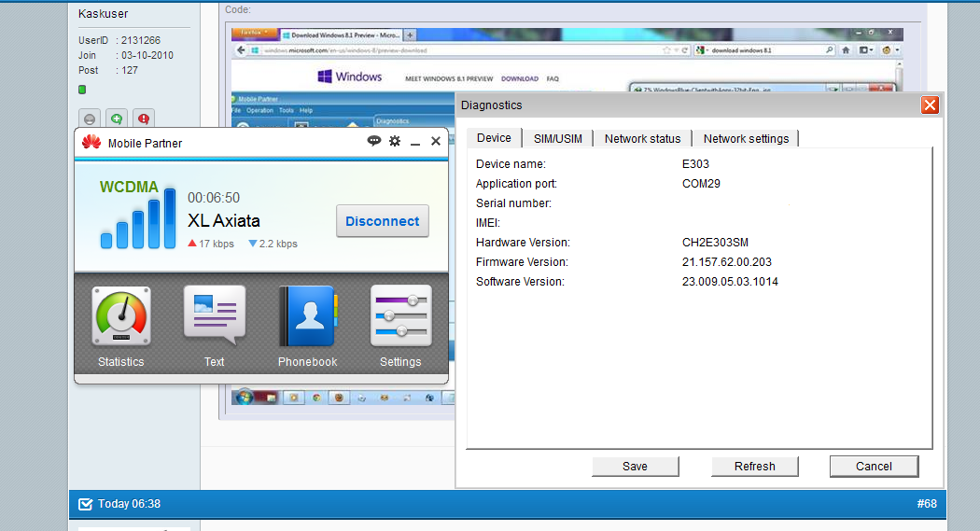The height and width of the screenshot is (531, 980).
Task: Click the XL Axiata operator name
Action: (x=224, y=220)
